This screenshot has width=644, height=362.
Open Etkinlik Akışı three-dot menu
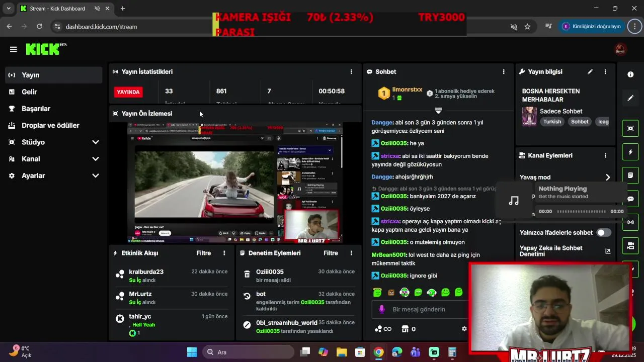(224, 253)
